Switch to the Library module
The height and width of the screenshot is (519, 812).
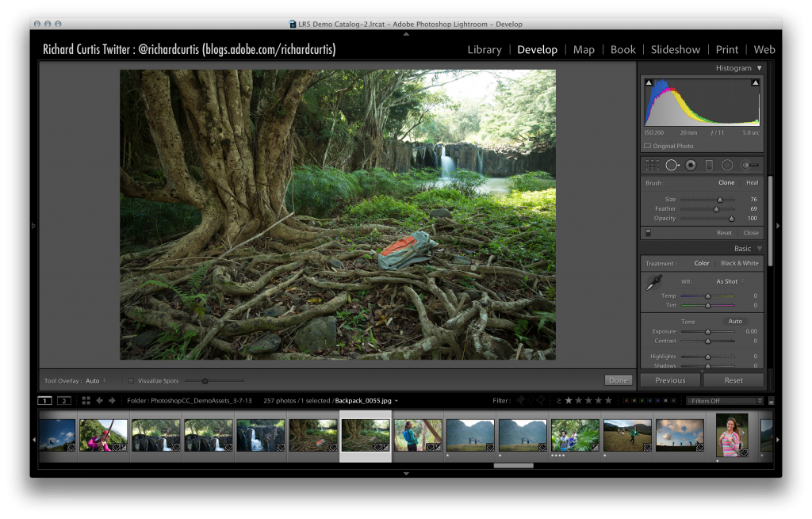[484, 49]
